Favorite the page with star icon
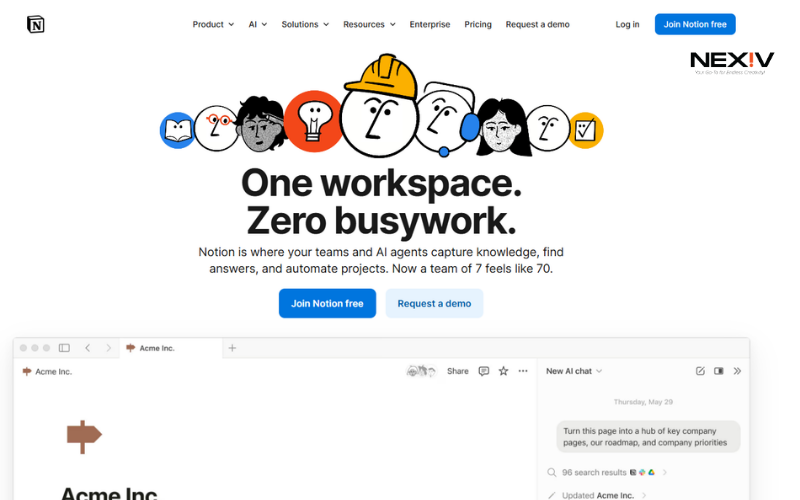The image size is (800, 500). pyautogui.click(x=504, y=371)
